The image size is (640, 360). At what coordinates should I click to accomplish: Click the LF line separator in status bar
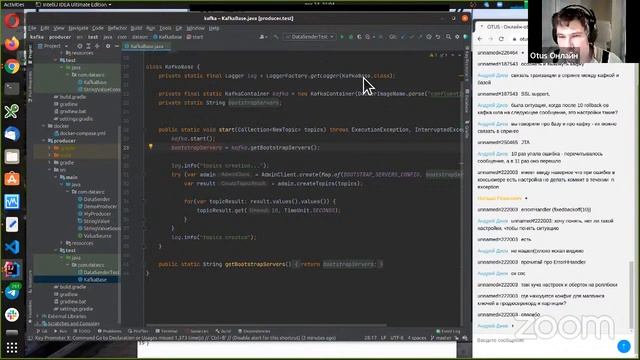pyautogui.click(x=383, y=338)
